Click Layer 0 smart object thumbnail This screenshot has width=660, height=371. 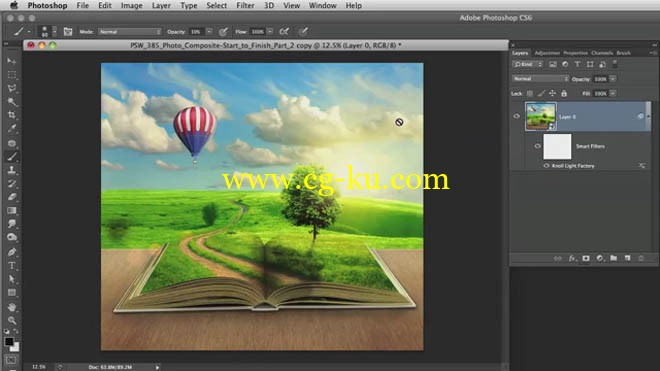click(541, 116)
